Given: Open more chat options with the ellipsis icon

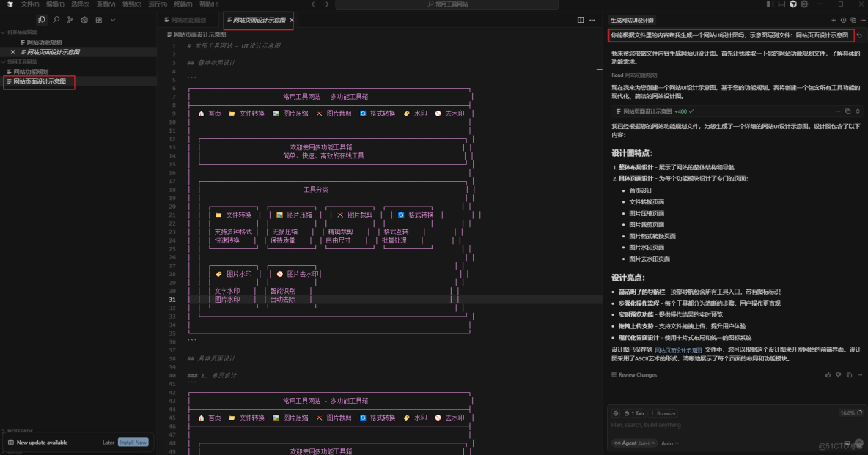Looking at the screenshot, I should tap(863, 20).
